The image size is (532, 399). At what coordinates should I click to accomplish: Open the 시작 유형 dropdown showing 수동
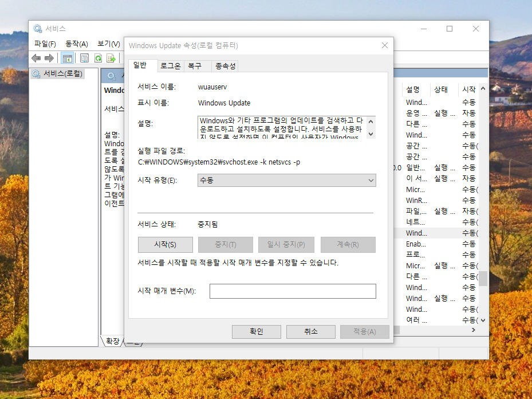click(287, 181)
